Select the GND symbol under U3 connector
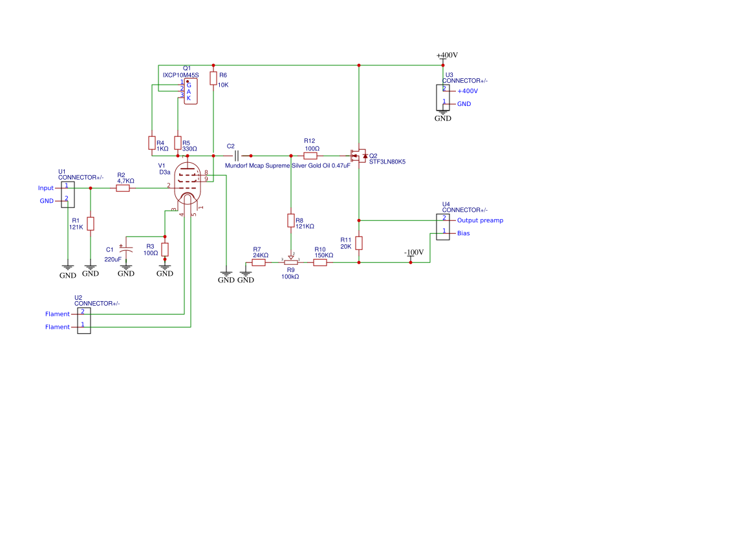The height and width of the screenshot is (535, 756). coord(442,116)
